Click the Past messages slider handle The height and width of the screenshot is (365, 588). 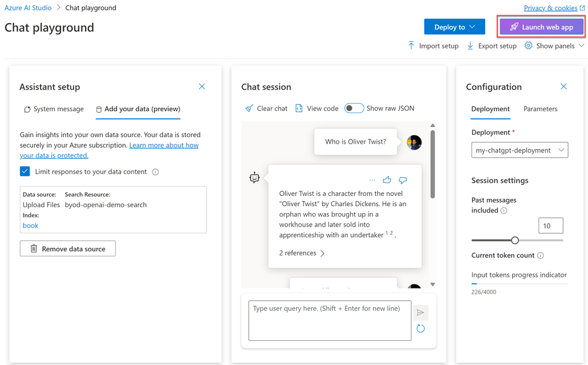pos(515,240)
